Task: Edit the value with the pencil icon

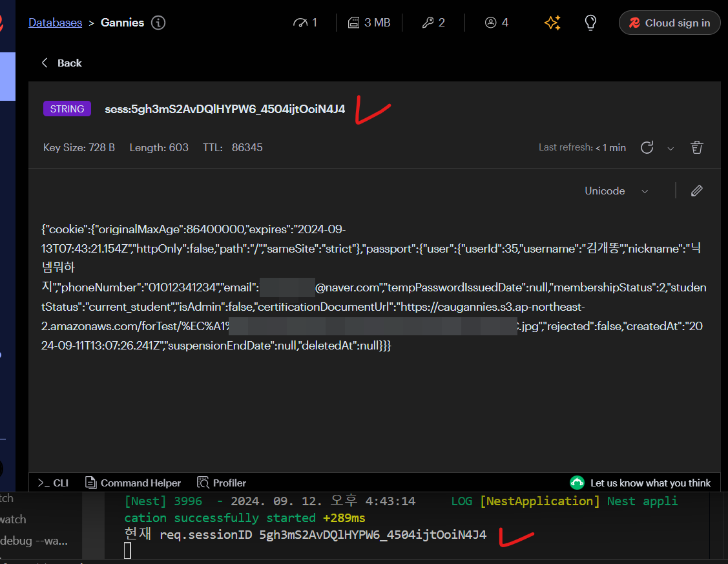Action: [x=696, y=191]
